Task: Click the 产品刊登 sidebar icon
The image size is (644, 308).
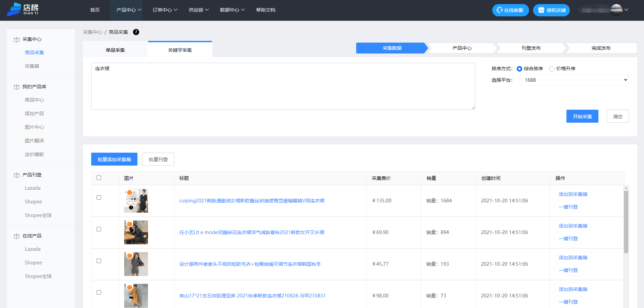Action: [x=16, y=175]
